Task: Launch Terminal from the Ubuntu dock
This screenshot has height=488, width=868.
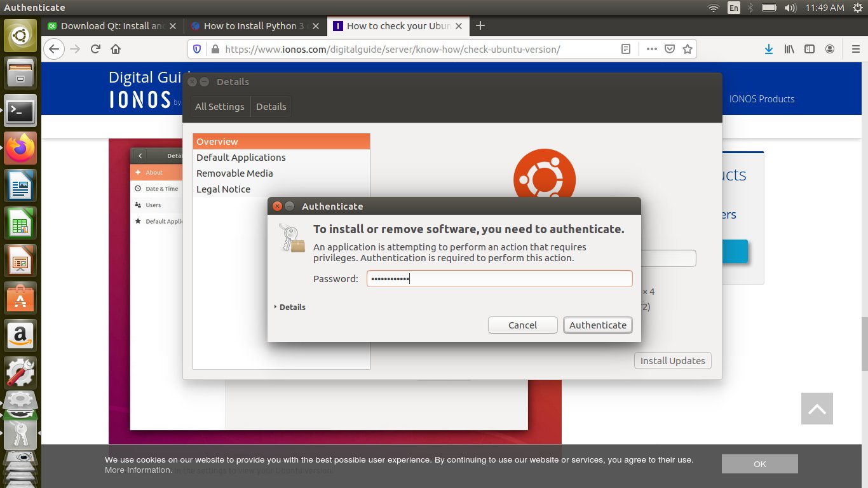Action: [x=20, y=112]
